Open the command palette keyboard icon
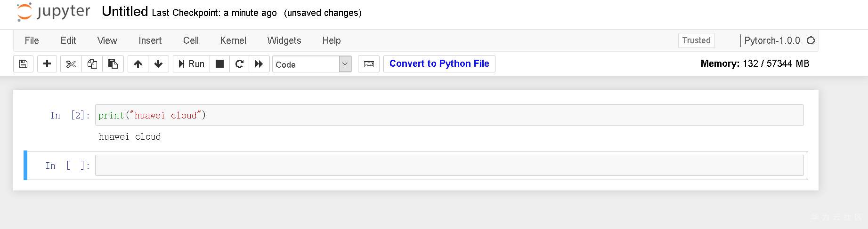Image resolution: width=868 pixels, height=229 pixels. (369, 64)
